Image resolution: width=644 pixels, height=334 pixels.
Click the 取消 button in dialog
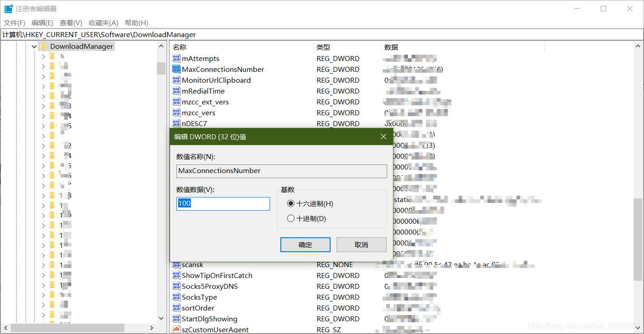pyautogui.click(x=361, y=245)
